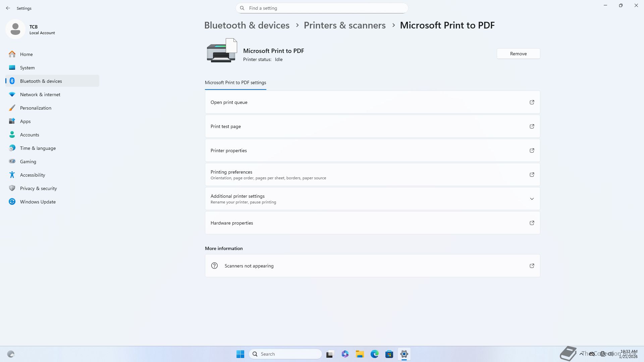Click the back arrow in Settings
The image size is (644, 362).
(8, 8)
